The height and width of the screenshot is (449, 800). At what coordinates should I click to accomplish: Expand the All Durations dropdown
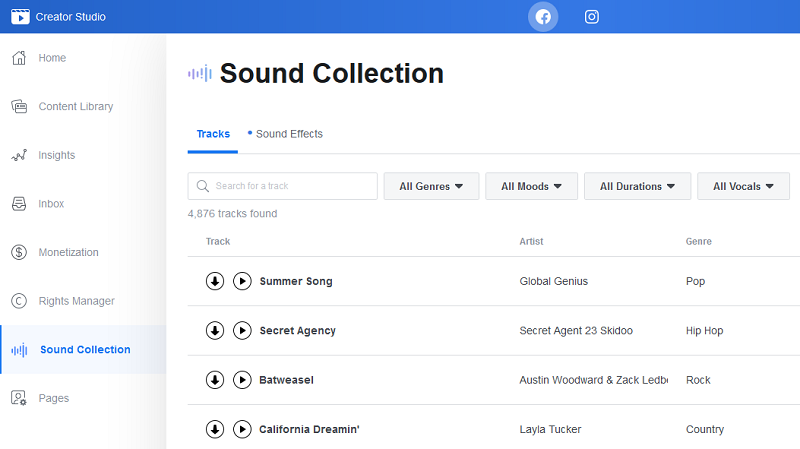tap(637, 186)
